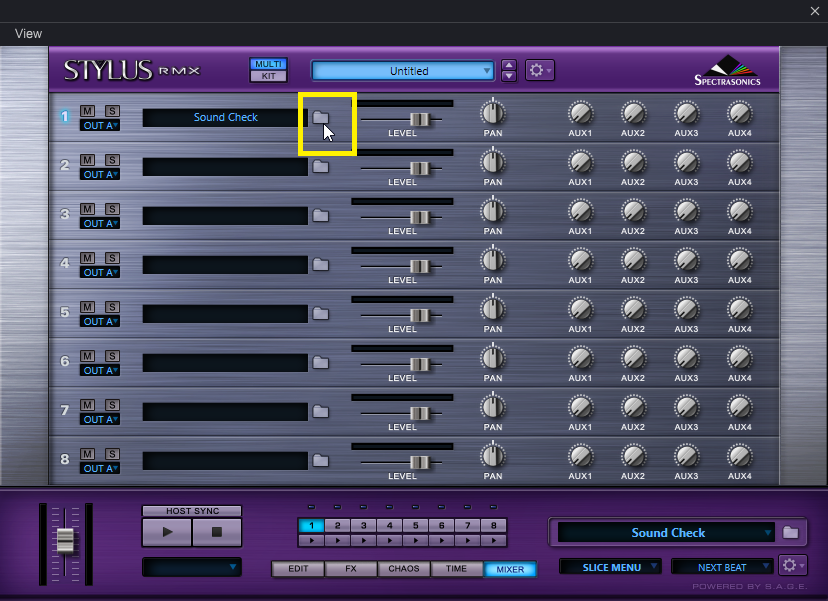This screenshot has height=601, width=828.
Task: Switch to the CHAOS page
Action: pyautogui.click(x=403, y=569)
